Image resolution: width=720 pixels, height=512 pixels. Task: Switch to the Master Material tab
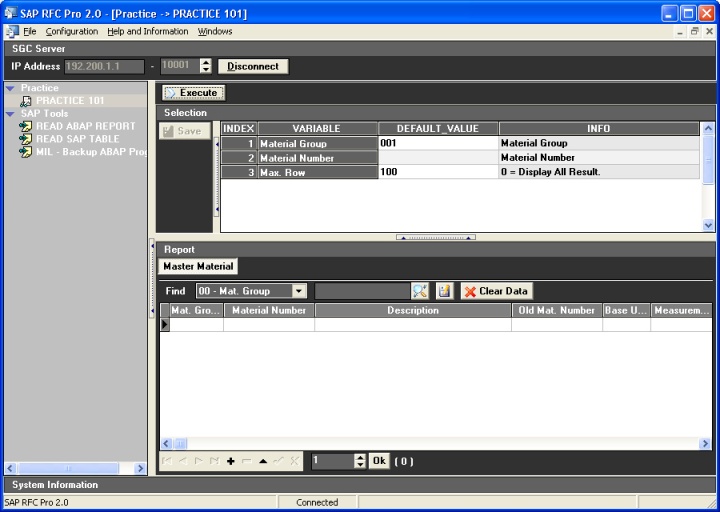[198, 266]
